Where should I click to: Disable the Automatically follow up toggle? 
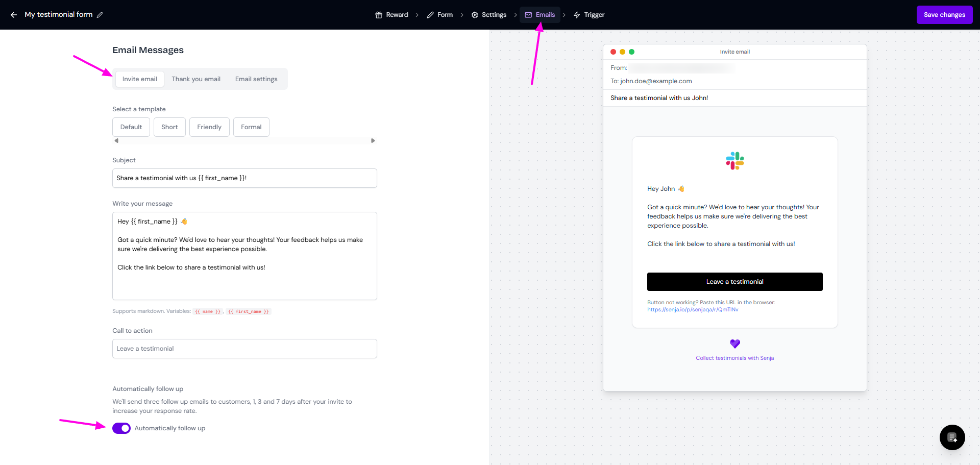point(121,428)
